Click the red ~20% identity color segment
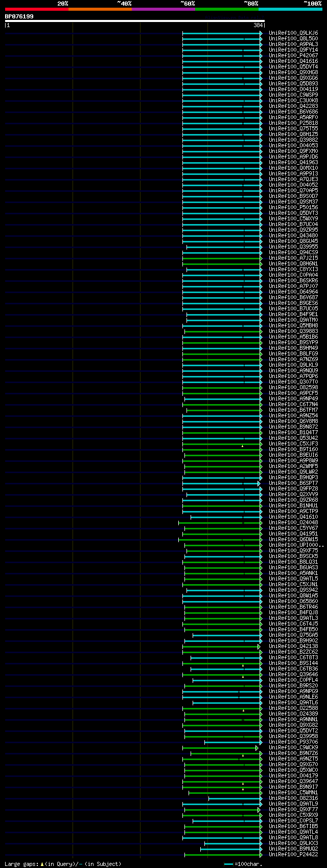This screenshot has width=327, height=868. (37, 9)
